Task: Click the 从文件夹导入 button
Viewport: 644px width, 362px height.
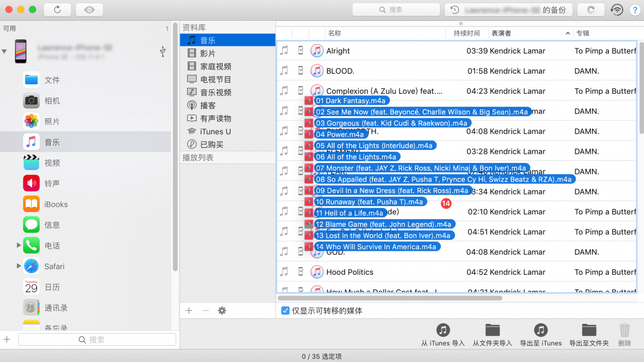Action: click(492, 335)
